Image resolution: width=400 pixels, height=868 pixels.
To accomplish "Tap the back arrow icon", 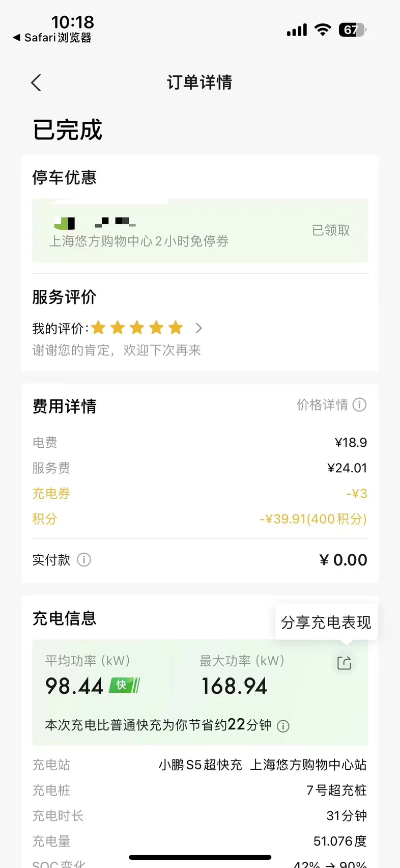I will tap(36, 83).
